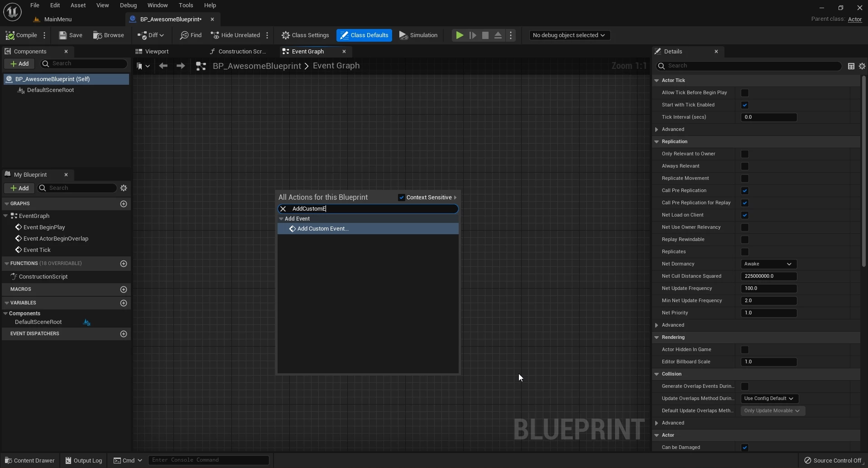Open My Blueprint settings gear
Image resolution: width=868 pixels, height=468 pixels.
click(x=124, y=188)
